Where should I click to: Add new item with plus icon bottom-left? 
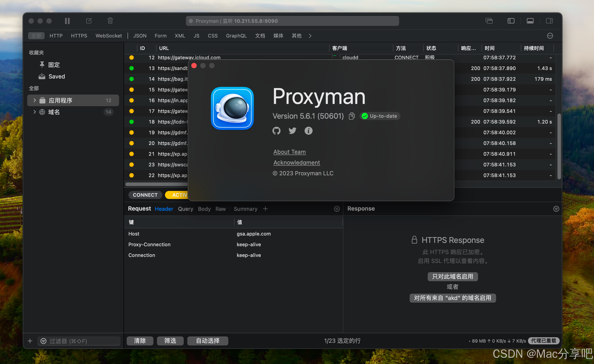pos(30,341)
